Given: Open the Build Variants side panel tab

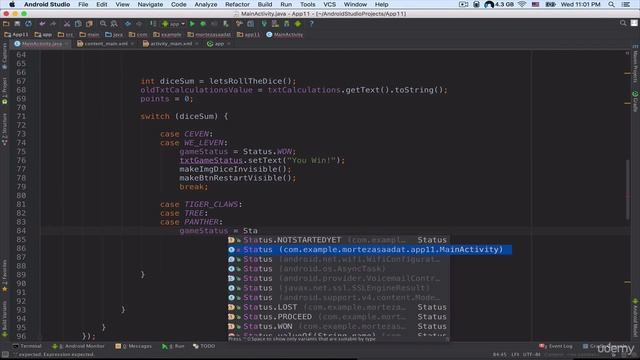Looking at the screenshot, I should click(4, 319).
